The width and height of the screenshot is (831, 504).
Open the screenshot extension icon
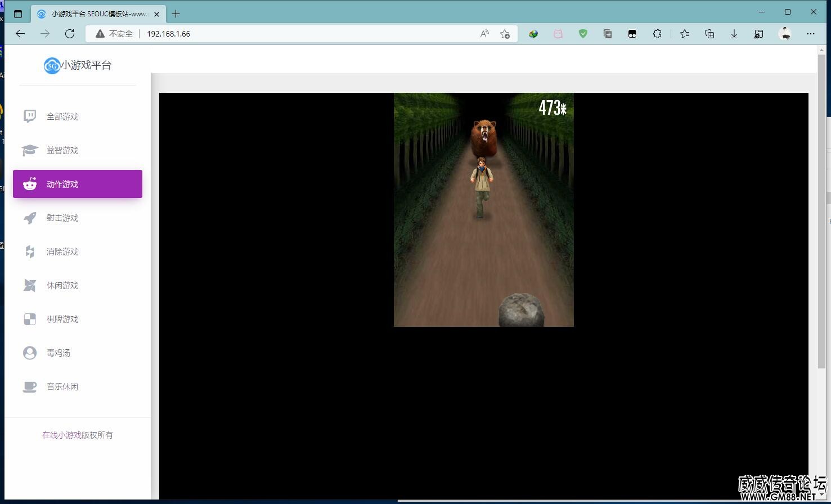coord(608,34)
